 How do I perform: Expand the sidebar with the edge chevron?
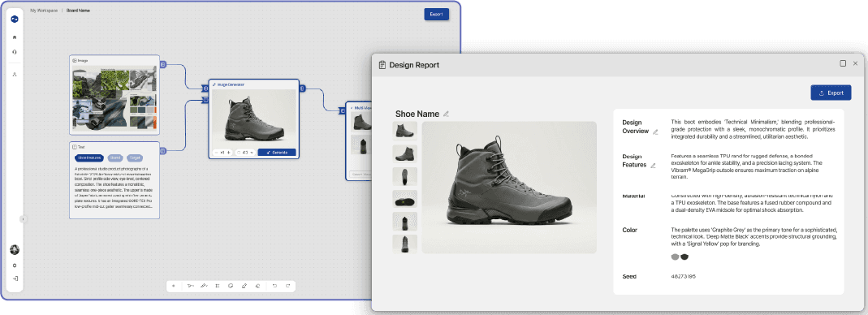pyautogui.click(x=23, y=219)
